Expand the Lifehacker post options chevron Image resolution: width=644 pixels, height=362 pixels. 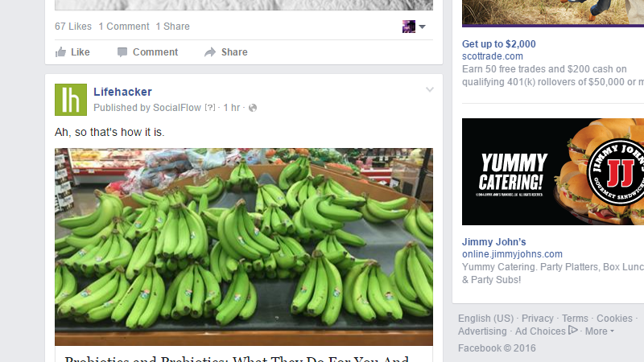pyautogui.click(x=430, y=89)
